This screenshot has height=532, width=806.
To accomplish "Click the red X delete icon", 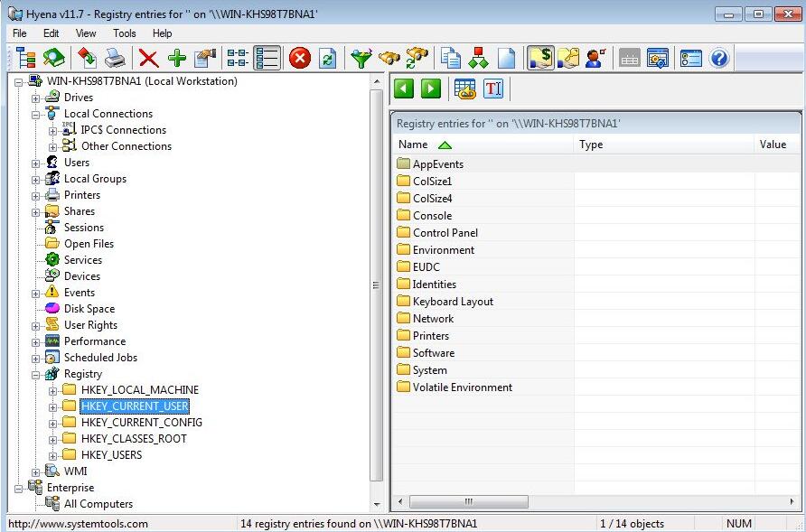I will (x=148, y=58).
